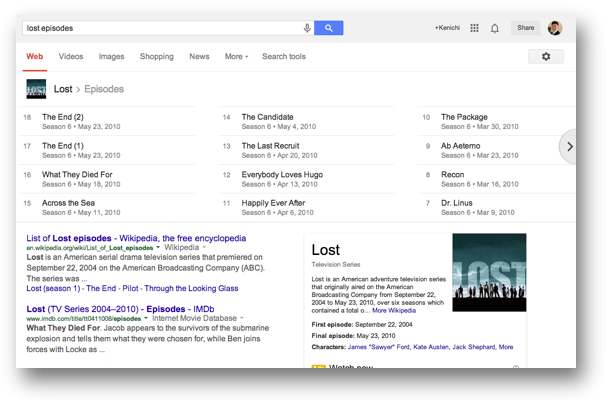Screen dimensions: 606x400
Task: Open Lost TV Series Episodes IMDb result
Action: tap(120, 309)
